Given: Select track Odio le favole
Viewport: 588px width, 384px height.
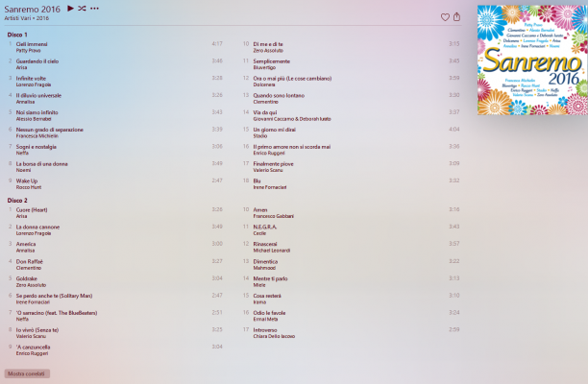Looking at the screenshot, I should [x=269, y=313].
